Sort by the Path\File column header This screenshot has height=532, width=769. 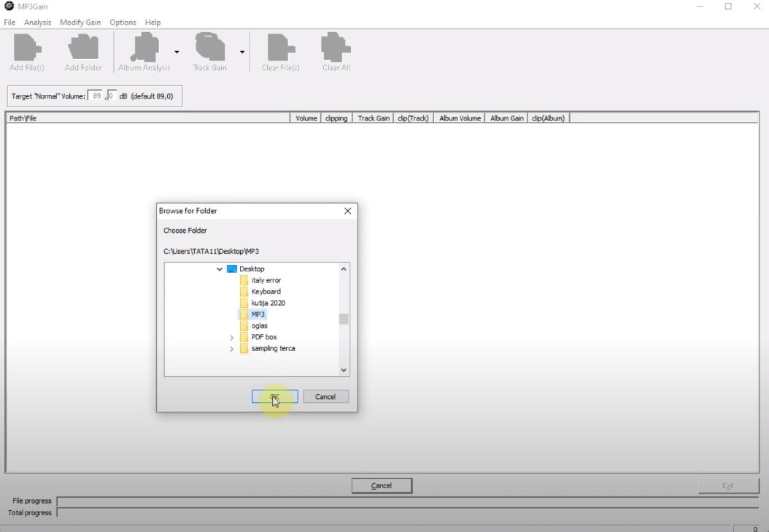[148, 118]
